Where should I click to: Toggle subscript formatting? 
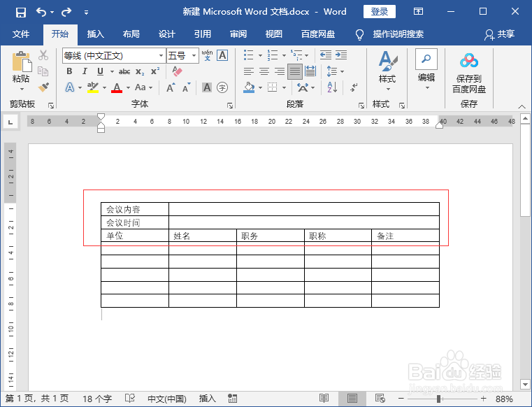(140, 71)
